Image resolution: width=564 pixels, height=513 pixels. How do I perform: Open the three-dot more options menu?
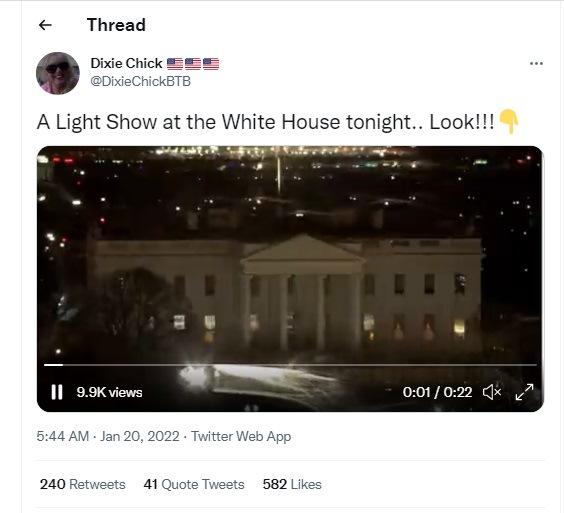536,64
